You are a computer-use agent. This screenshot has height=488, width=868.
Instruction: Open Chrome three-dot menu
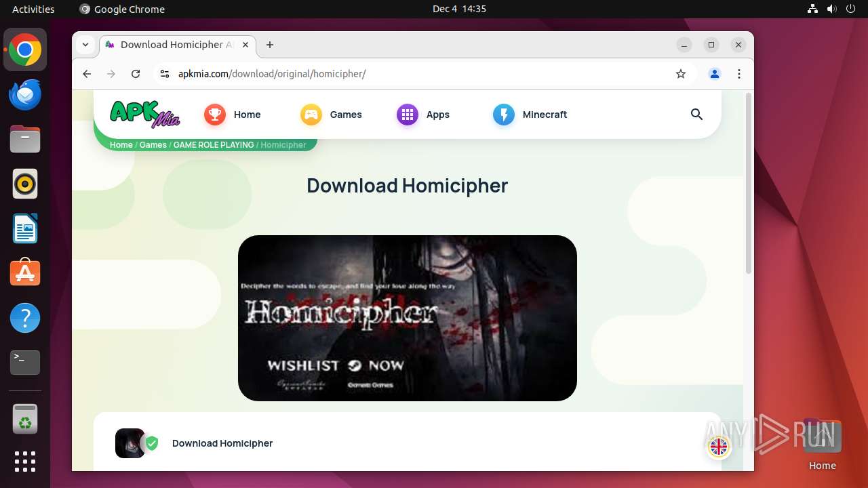[x=739, y=74]
